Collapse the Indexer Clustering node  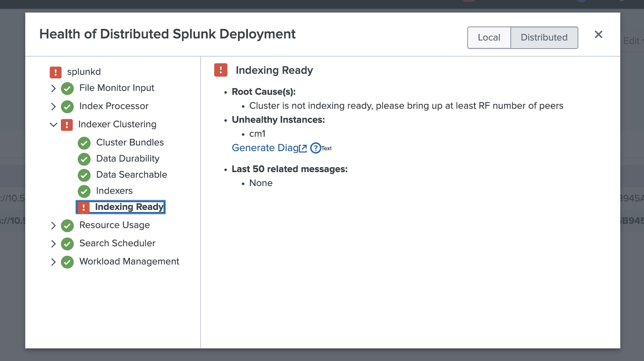coord(53,125)
